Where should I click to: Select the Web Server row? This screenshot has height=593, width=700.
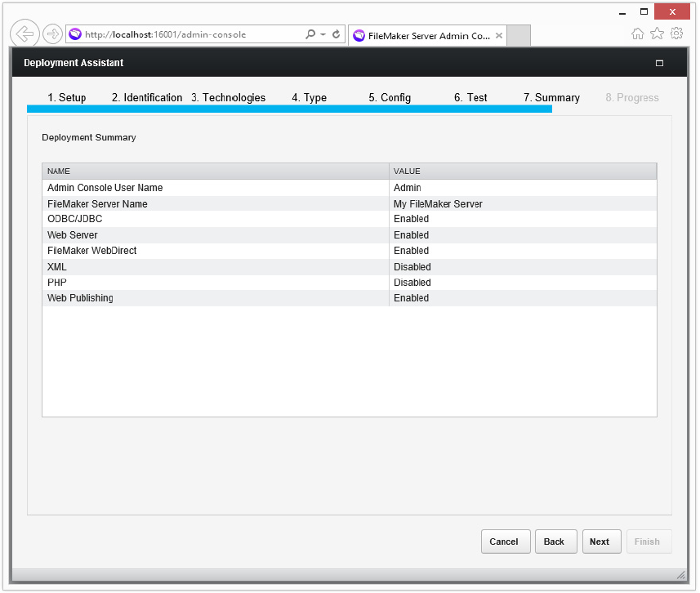(x=350, y=235)
